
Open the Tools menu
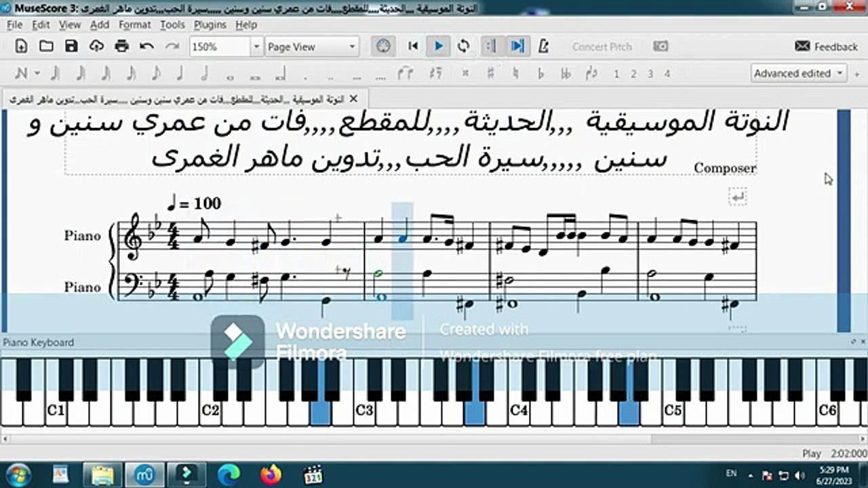click(x=172, y=24)
